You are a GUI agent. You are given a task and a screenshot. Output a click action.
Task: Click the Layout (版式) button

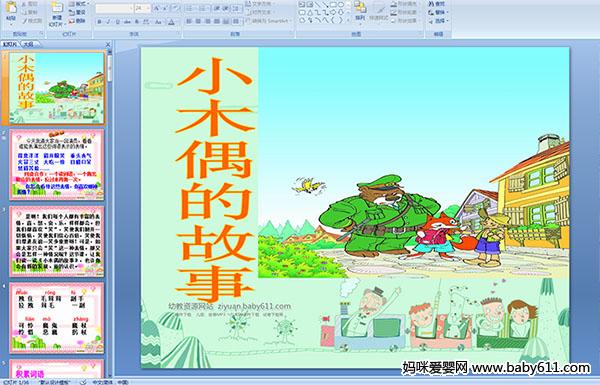click(x=79, y=4)
